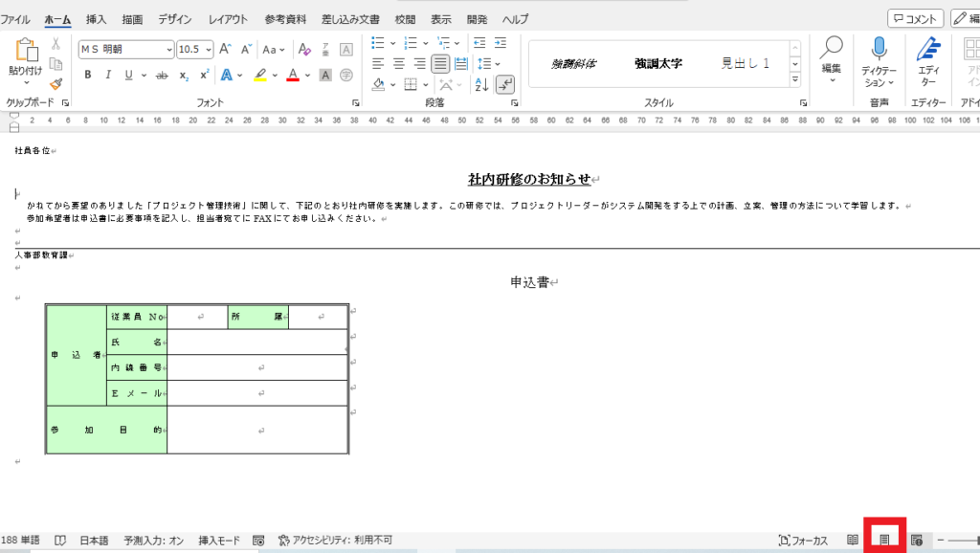Click the enclosed character icon
The image size is (980, 553).
(345, 75)
